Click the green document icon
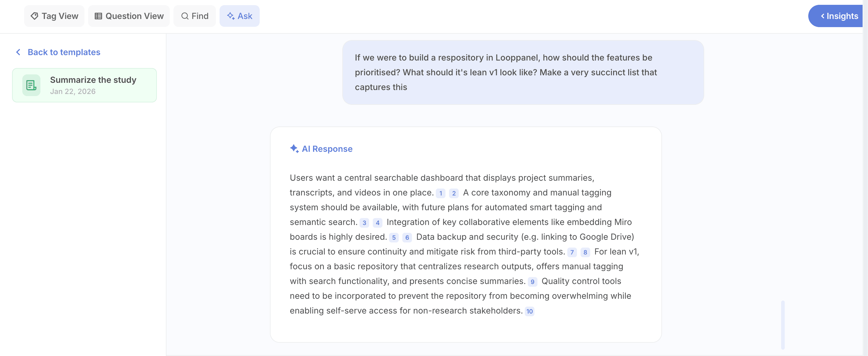The width and height of the screenshot is (868, 356). (31, 85)
